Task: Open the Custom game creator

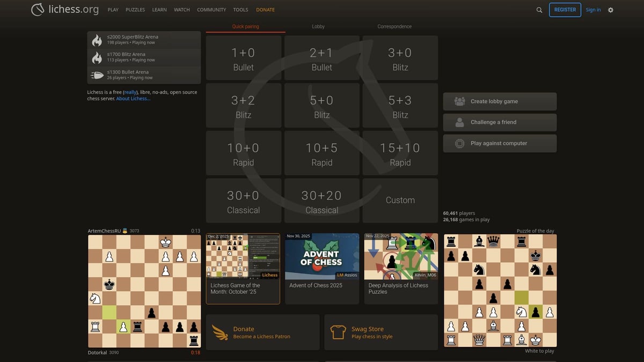Action: 400,200
